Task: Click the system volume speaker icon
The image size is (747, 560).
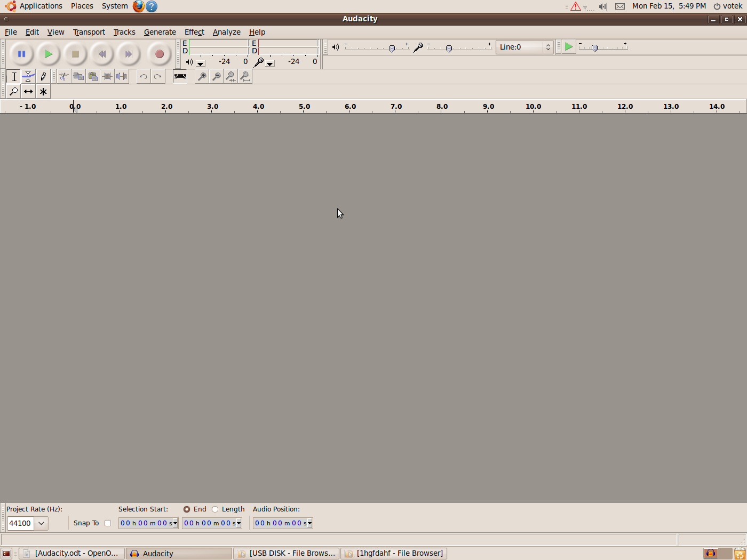Action: pos(602,6)
